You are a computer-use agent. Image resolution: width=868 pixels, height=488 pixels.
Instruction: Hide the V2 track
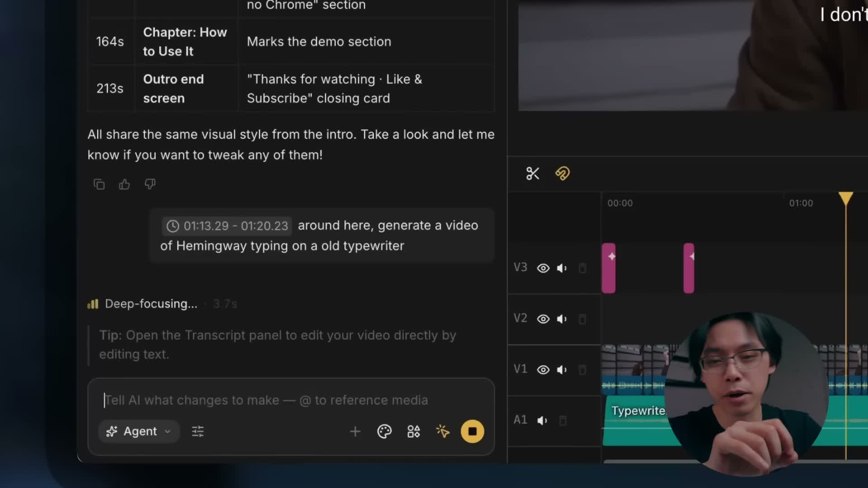coord(543,319)
